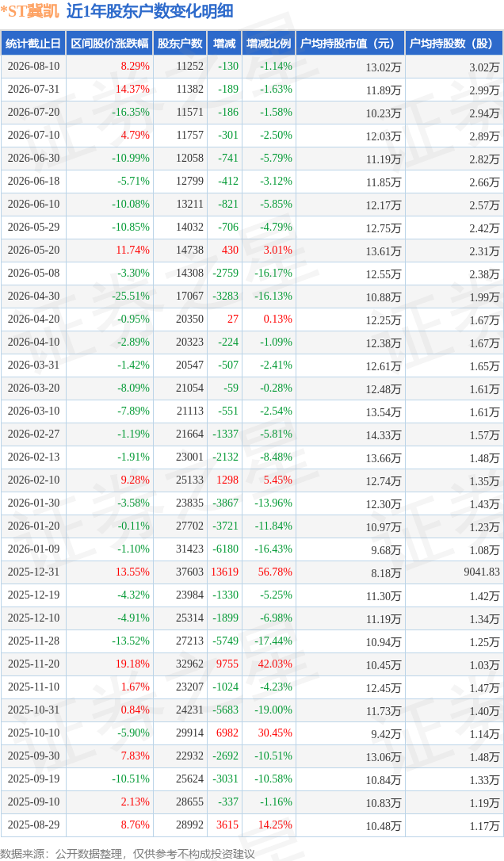Click the 股东户数 column header
This screenshot has height=861, width=504.
(x=180, y=44)
